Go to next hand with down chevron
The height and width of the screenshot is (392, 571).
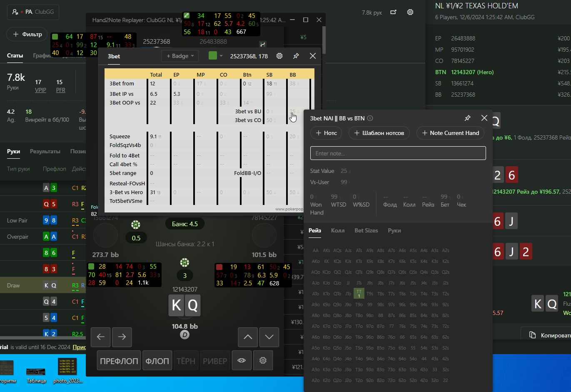point(269,337)
